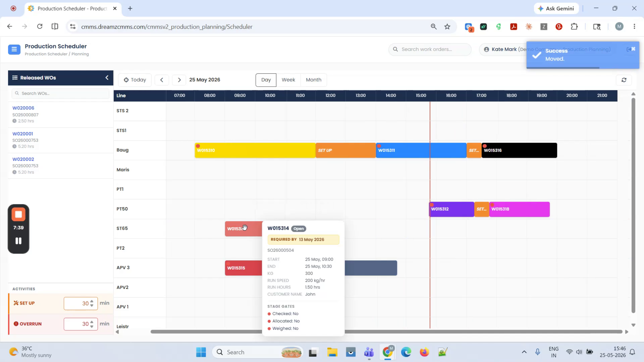Screen dimensions: 644x362
Task: Close the Success Moved notification
Action: [x=633, y=49]
